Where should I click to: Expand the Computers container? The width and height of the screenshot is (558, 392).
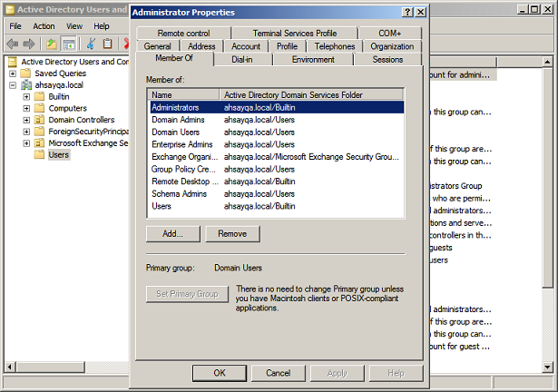(26, 108)
